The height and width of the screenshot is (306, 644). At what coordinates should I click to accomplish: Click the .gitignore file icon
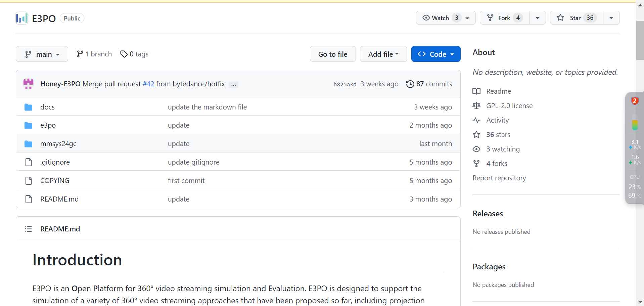(x=29, y=162)
